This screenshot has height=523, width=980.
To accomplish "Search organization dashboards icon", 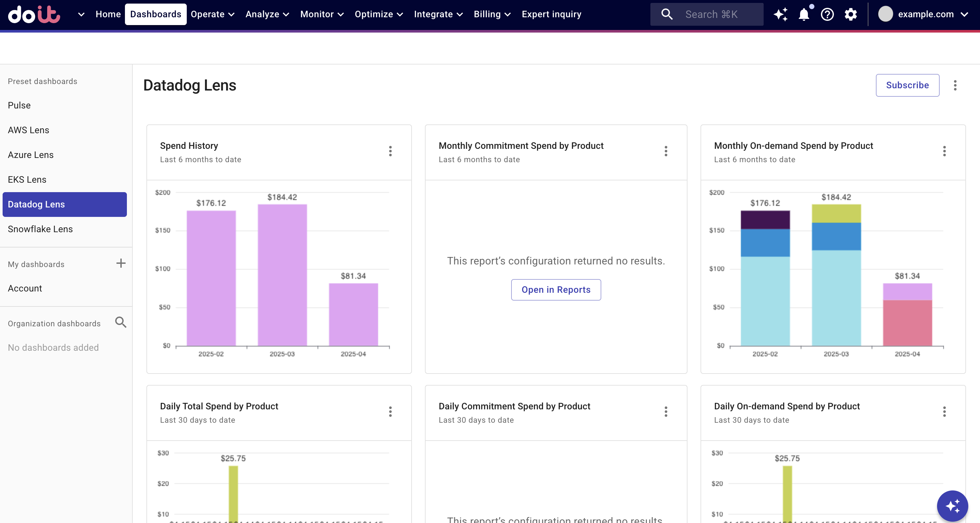I will (121, 323).
